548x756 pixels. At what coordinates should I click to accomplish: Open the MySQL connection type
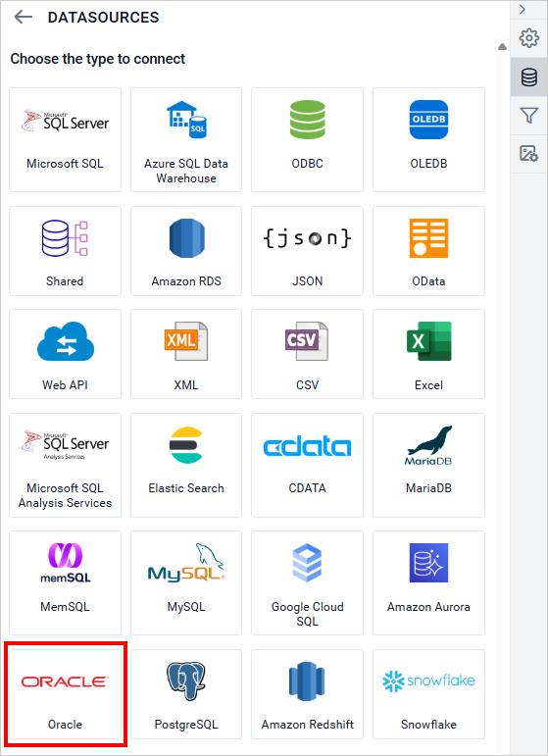pos(186,582)
